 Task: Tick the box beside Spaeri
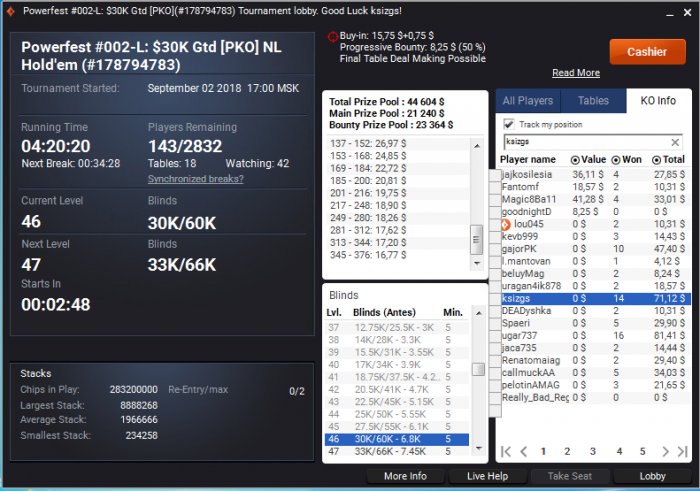point(495,323)
